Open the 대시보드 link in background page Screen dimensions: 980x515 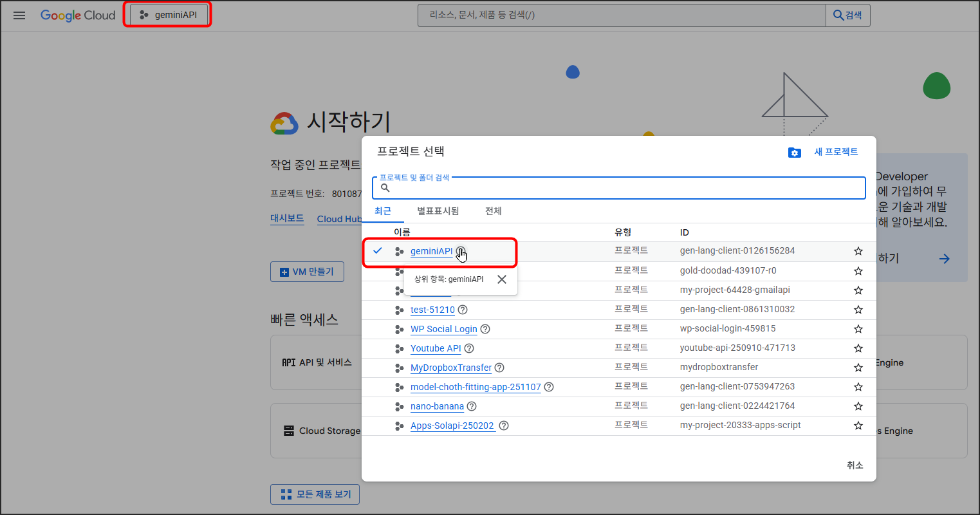(x=287, y=218)
